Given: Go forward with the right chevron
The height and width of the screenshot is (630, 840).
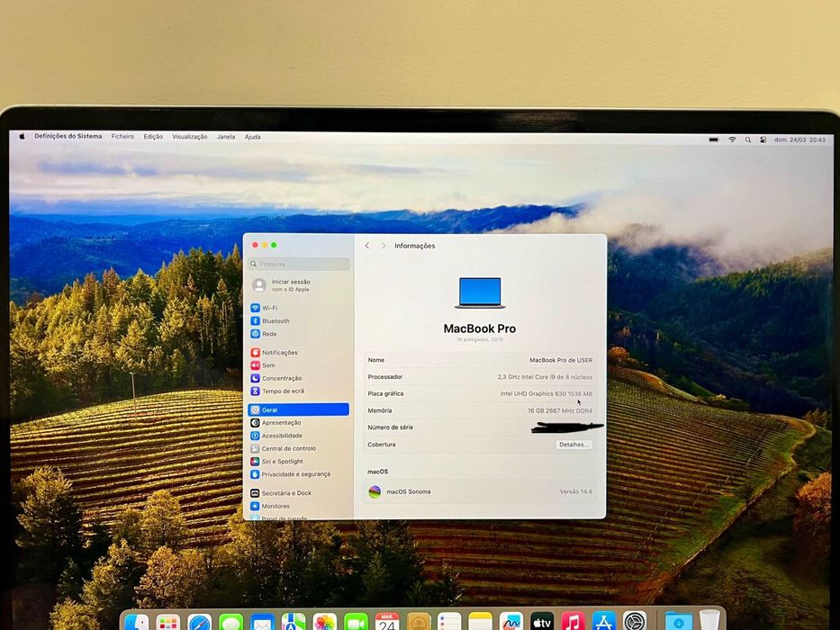Looking at the screenshot, I should [383, 246].
